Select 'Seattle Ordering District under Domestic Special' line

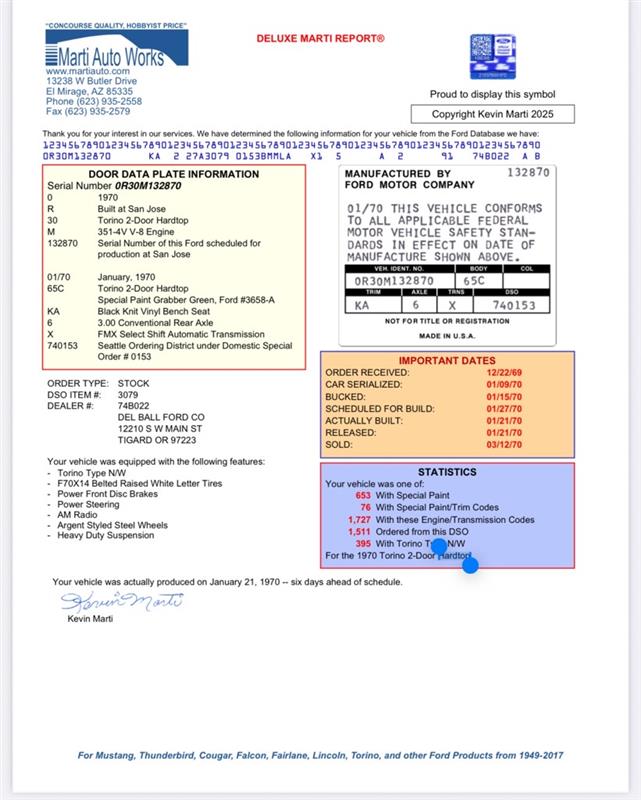(x=195, y=346)
